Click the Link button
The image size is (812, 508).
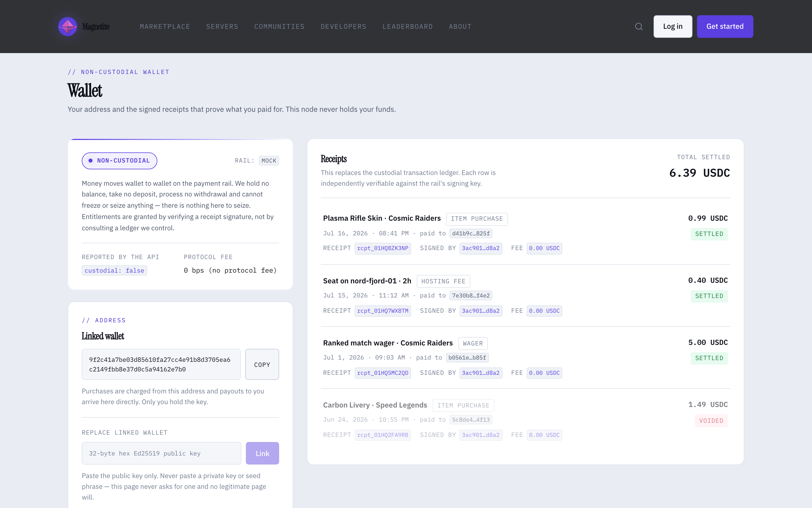[262, 453]
